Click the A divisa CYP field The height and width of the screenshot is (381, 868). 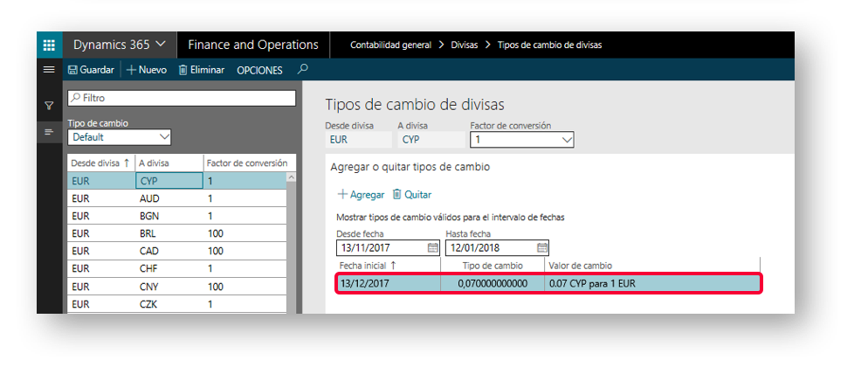click(431, 140)
